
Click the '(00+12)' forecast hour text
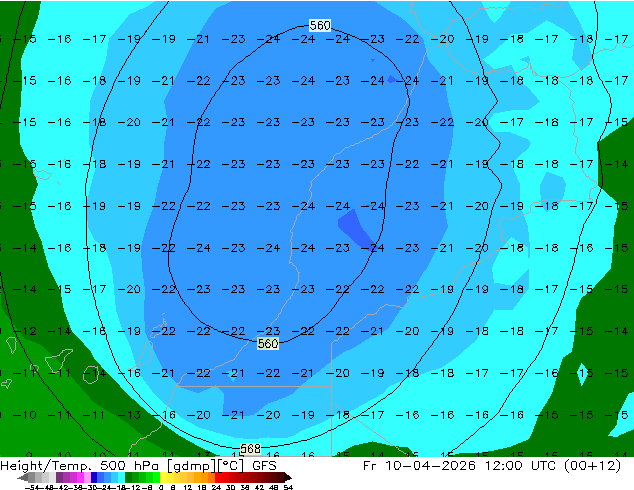coord(593,466)
